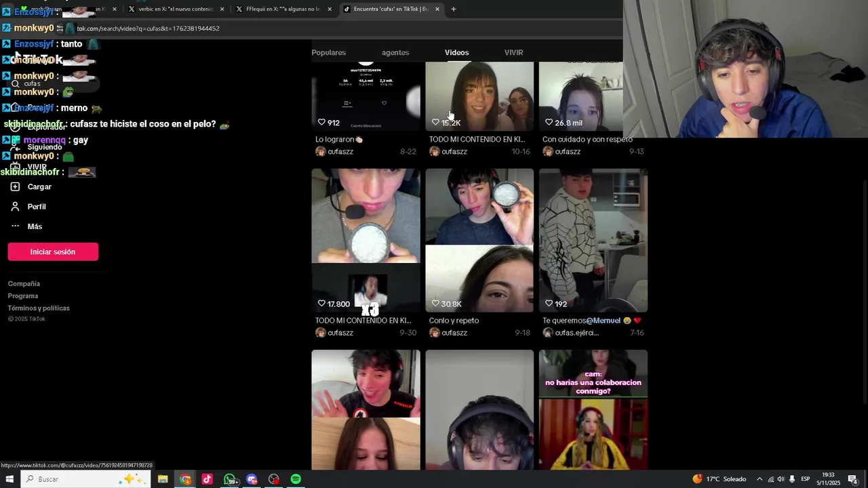Click the Perfil person icon
Image resolution: width=868 pixels, height=488 pixels.
pyautogui.click(x=15, y=206)
